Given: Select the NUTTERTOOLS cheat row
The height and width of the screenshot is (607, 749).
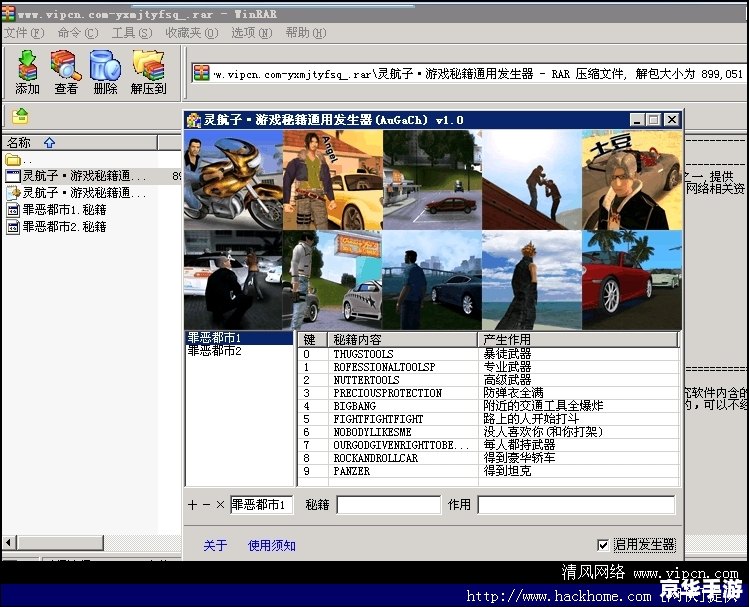Looking at the screenshot, I should coord(488,380).
